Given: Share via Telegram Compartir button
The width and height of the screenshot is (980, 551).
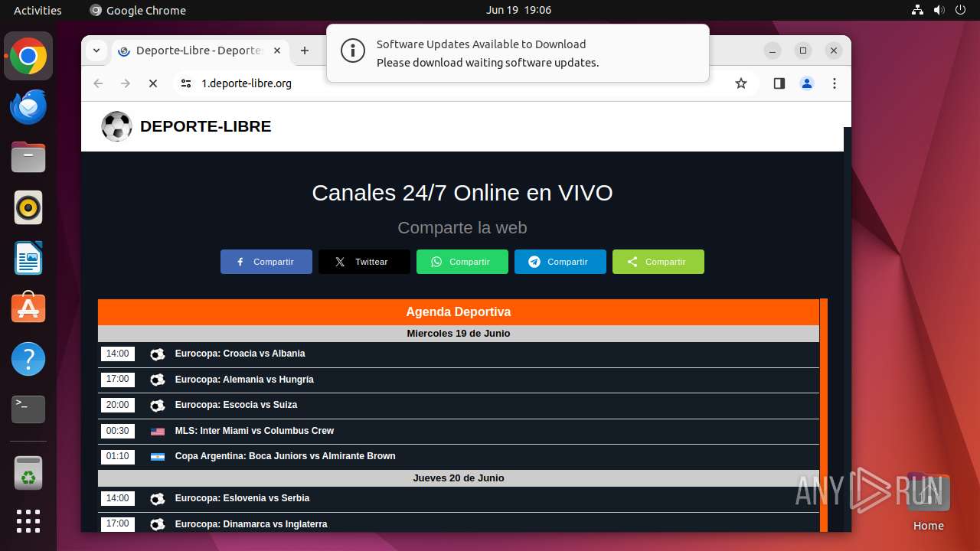Looking at the screenshot, I should [x=560, y=262].
